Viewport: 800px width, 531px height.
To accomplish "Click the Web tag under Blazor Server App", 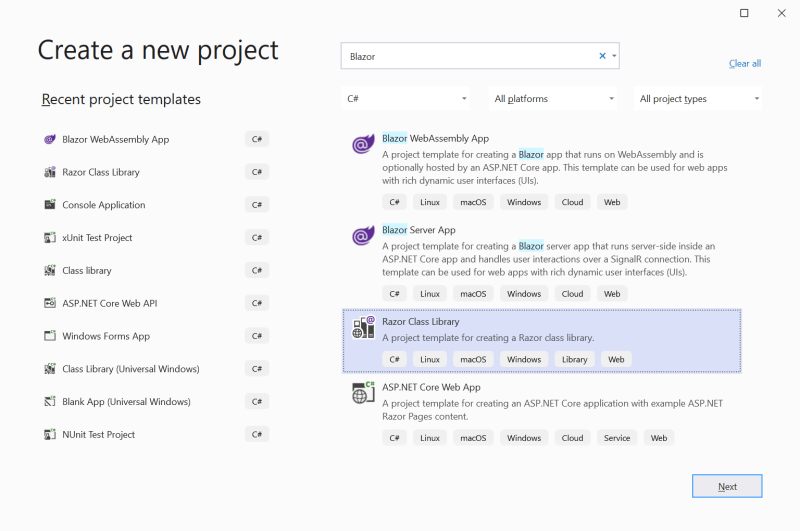I will (612, 294).
